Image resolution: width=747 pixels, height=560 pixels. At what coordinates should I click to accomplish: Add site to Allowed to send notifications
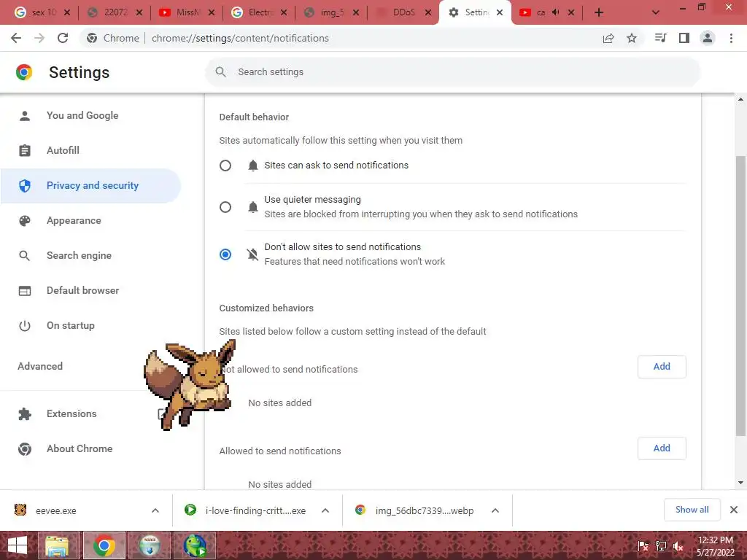[x=662, y=448]
